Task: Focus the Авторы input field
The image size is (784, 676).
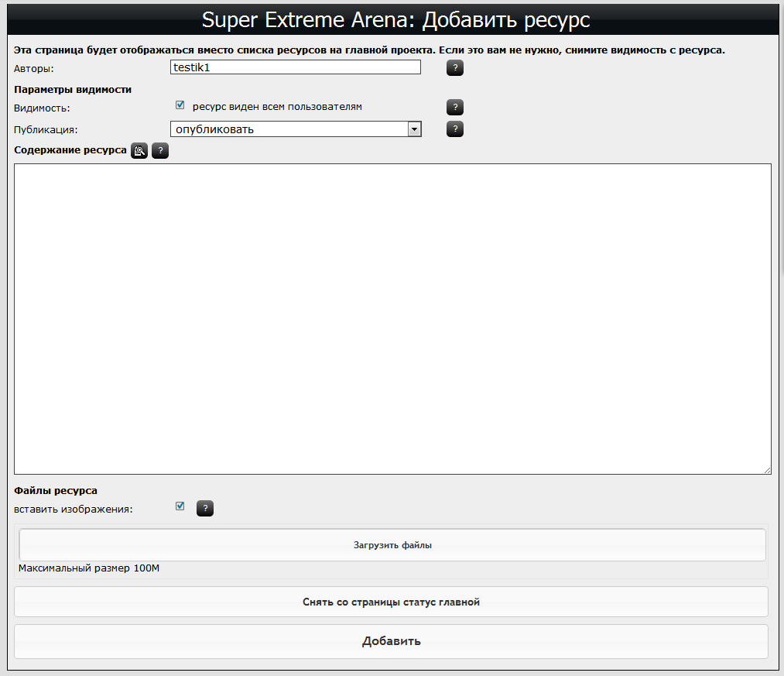Action: 296,67
